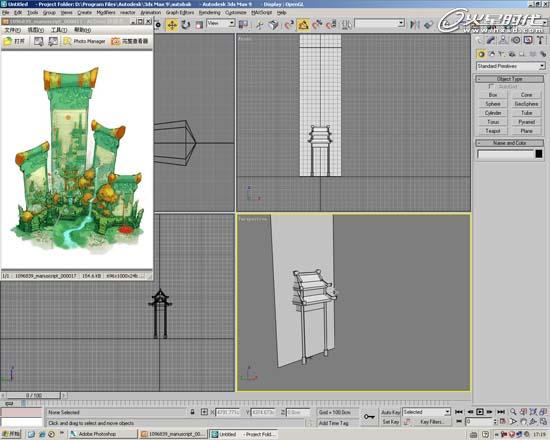
Task: Open Key Filters dialog
Action: click(x=432, y=421)
